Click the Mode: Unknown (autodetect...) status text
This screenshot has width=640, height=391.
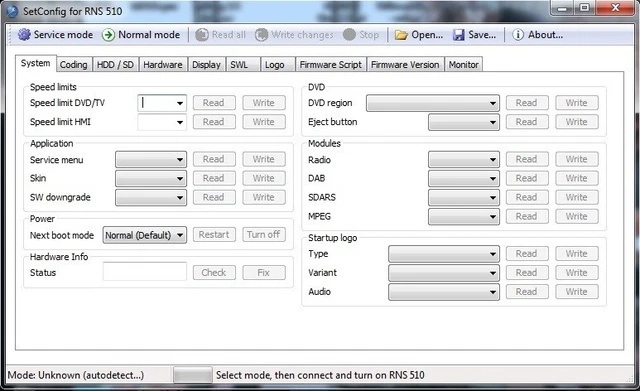click(76, 375)
